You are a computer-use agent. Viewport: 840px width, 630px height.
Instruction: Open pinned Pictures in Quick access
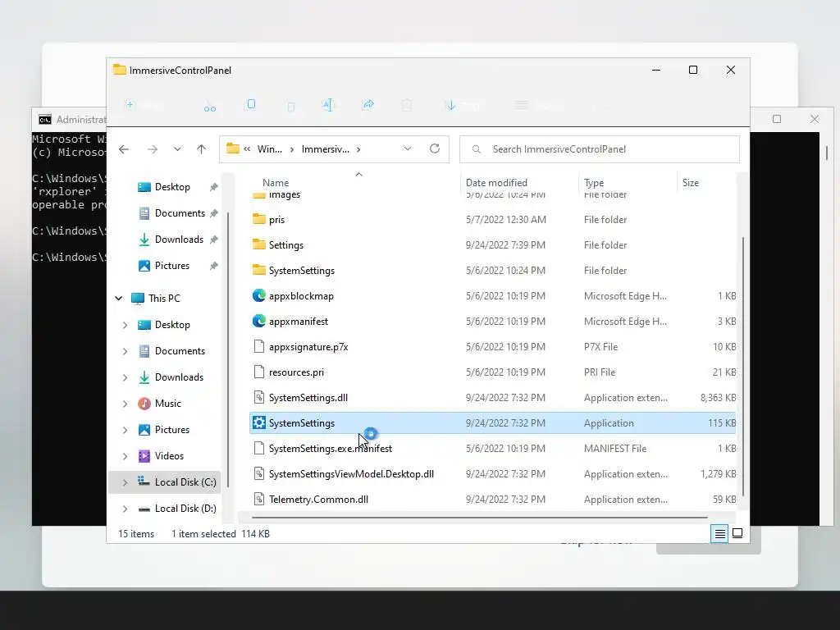point(172,266)
